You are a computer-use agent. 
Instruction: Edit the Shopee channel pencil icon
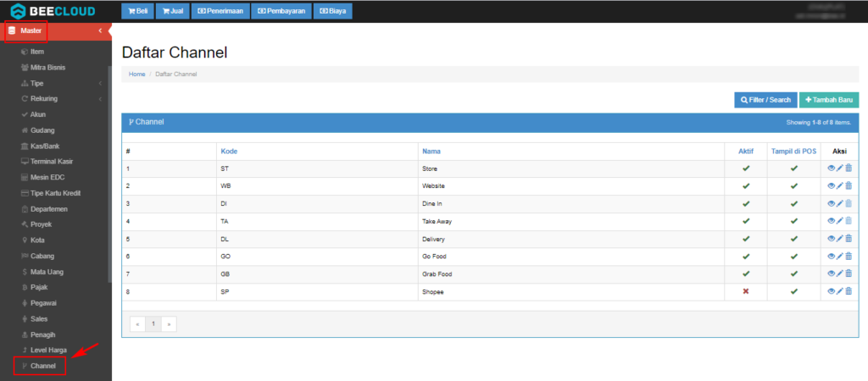(x=840, y=291)
